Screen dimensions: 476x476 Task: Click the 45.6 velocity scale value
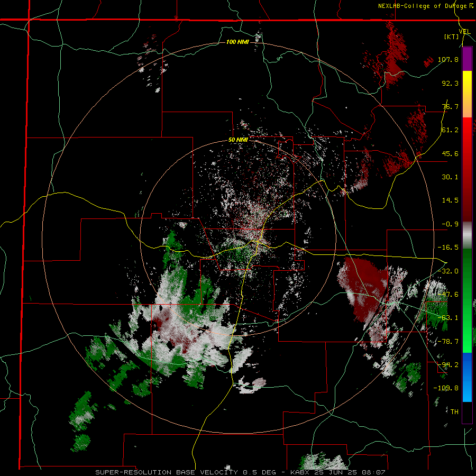point(450,153)
